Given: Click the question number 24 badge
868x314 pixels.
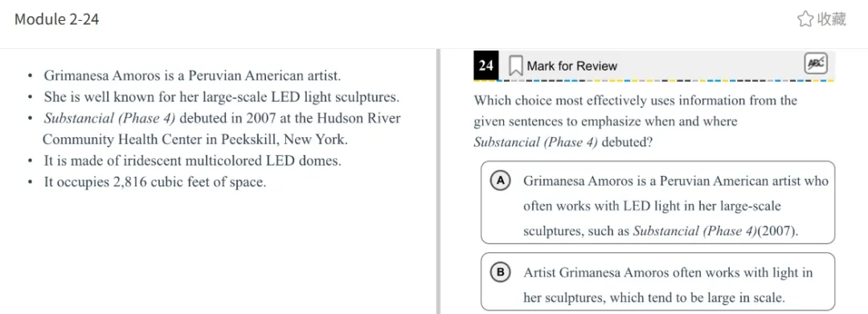Looking at the screenshot, I should [x=486, y=66].
